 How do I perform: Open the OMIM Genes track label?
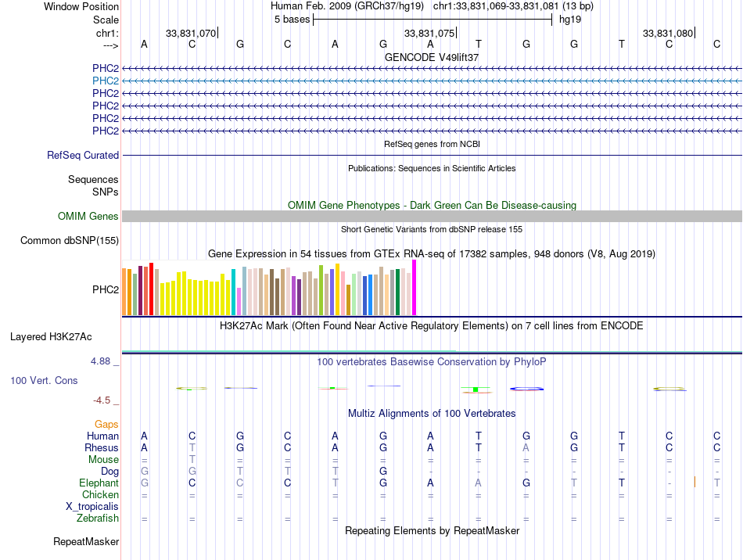click(88, 217)
